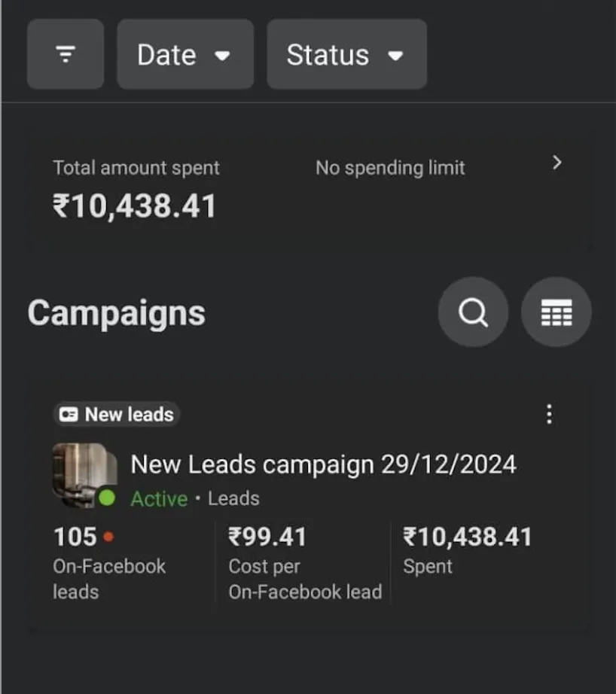616x694 pixels.
Task: Search campaigns with the magnifier icon
Action: 473,312
